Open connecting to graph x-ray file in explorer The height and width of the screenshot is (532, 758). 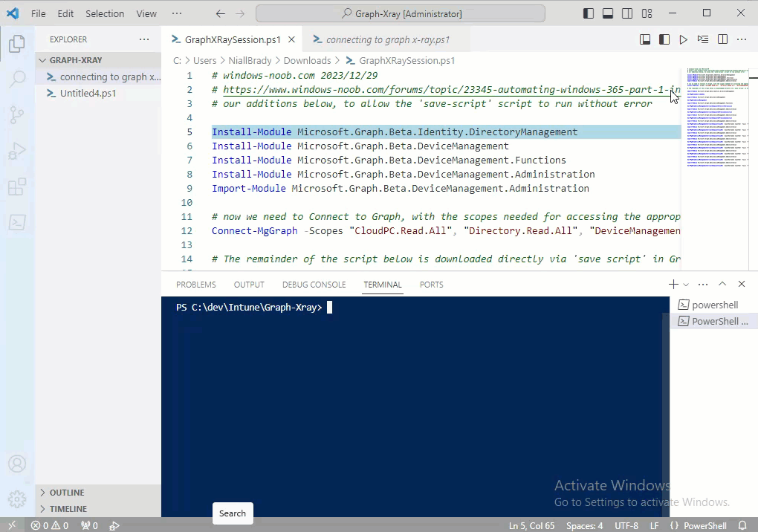click(98, 77)
